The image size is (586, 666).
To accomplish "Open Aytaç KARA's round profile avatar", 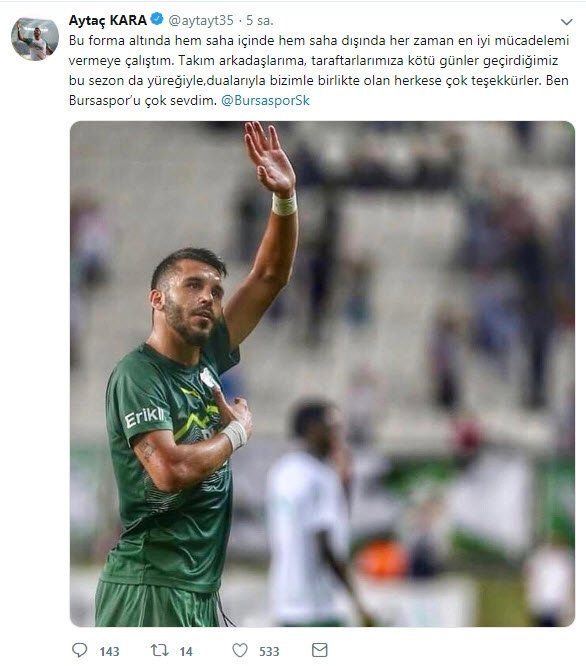I will pos(35,39).
